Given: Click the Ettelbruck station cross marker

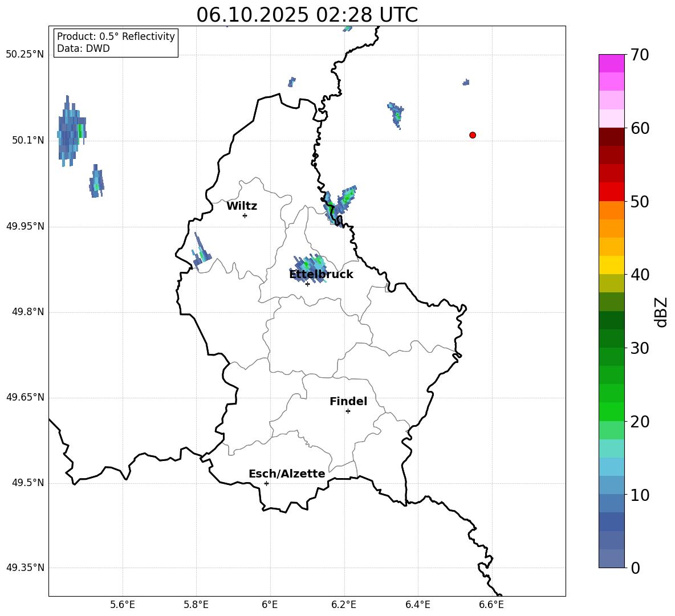Looking at the screenshot, I should 307,284.
